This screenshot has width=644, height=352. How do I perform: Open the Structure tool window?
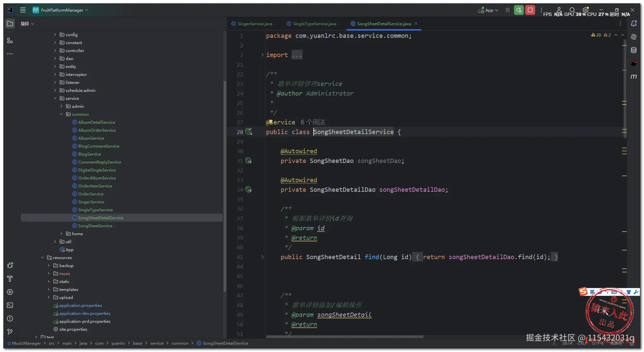tap(10, 40)
